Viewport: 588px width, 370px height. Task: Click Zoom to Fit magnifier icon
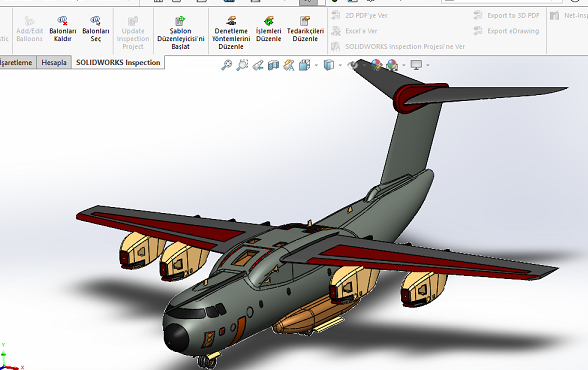226,65
